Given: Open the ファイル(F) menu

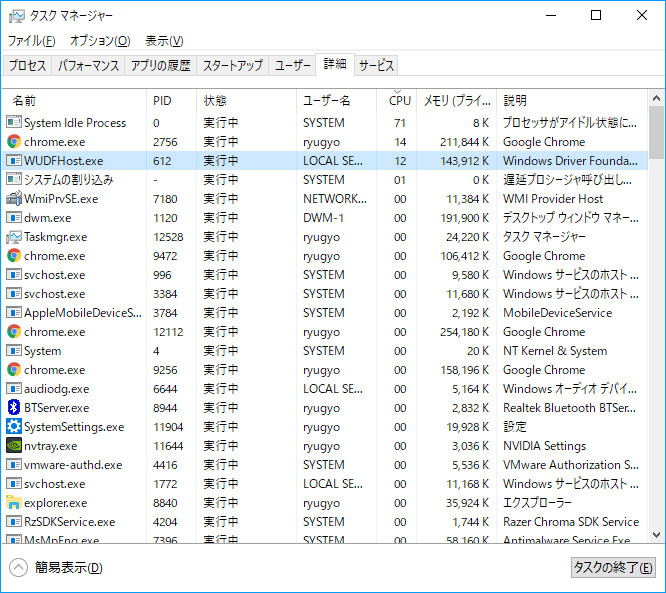Looking at the screenshot, I should point(32,41).
